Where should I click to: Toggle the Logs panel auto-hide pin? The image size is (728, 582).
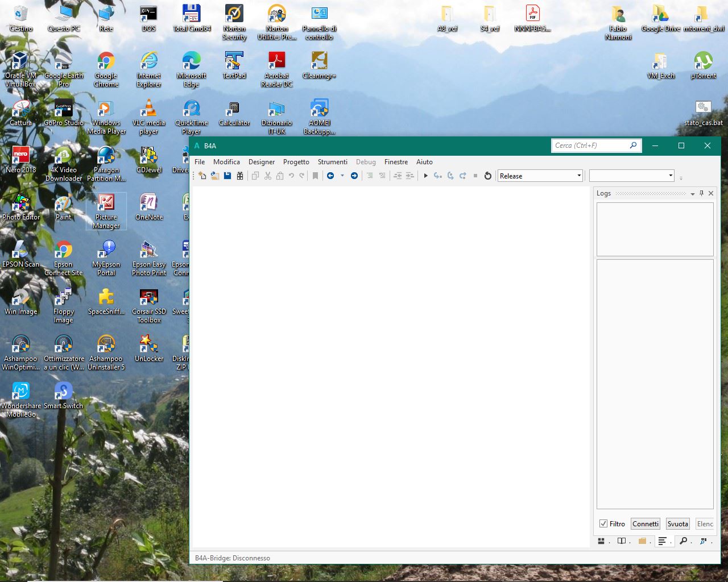(701, 193)
